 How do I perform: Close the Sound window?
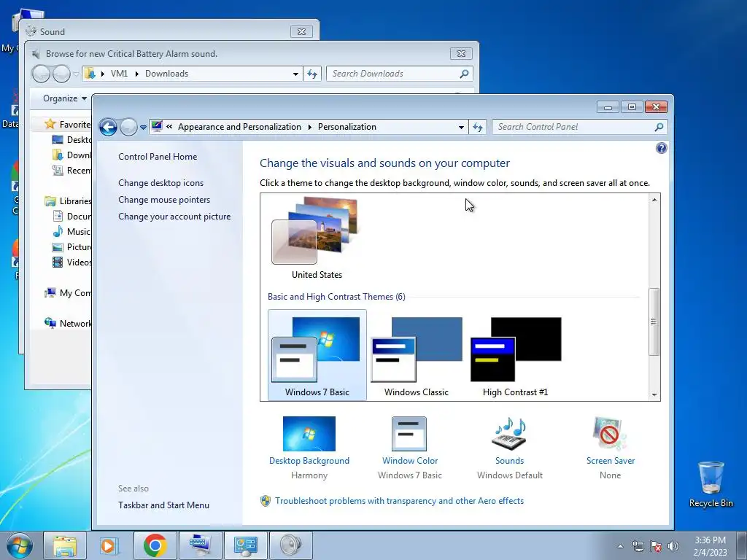[x=301, y=32]
